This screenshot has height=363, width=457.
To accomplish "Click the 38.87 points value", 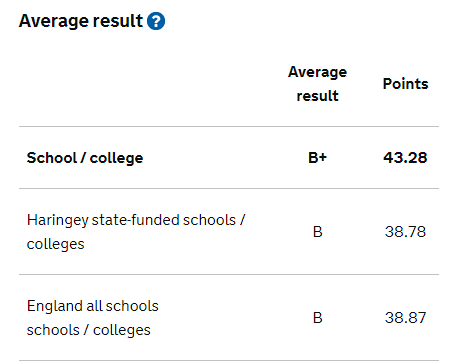I will (405, 318).
